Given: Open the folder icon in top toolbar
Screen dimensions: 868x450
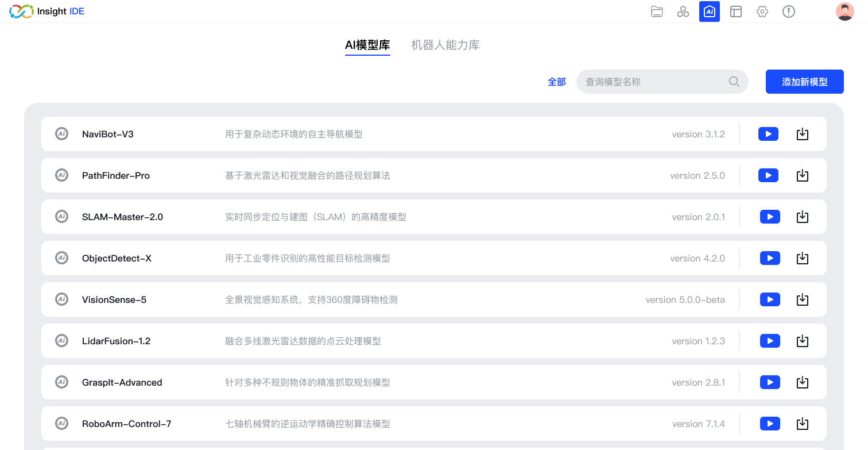Looking at the screenshot, I should [x=657, y=11].
